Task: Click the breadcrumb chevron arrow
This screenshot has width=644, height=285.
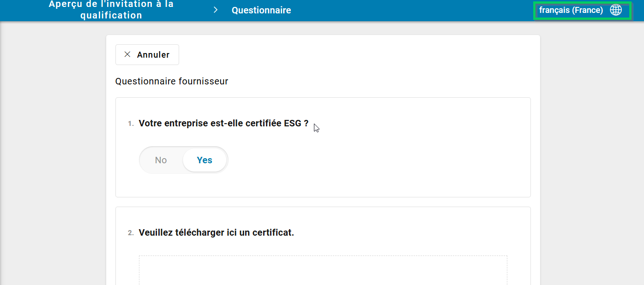Action: 216,10
